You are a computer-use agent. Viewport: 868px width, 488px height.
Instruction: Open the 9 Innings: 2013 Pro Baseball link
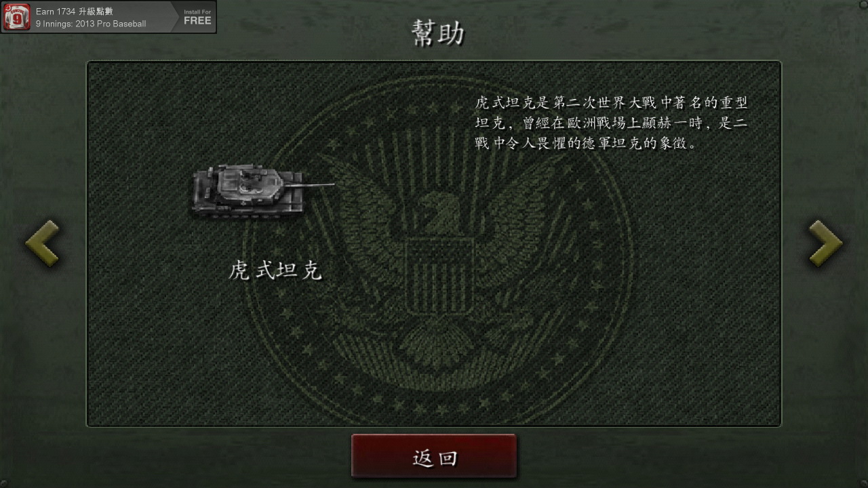tap(91, 24)
